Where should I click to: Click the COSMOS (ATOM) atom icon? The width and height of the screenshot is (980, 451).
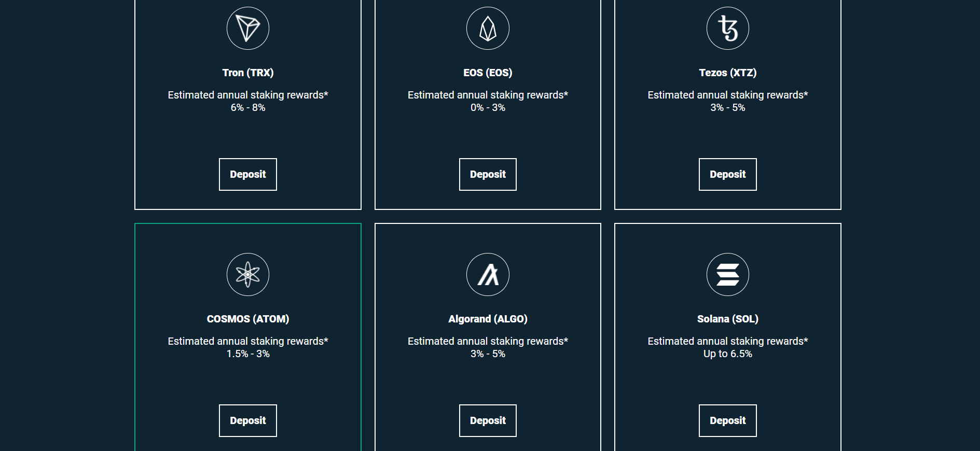pyautogui.click(x=248, y=274)
